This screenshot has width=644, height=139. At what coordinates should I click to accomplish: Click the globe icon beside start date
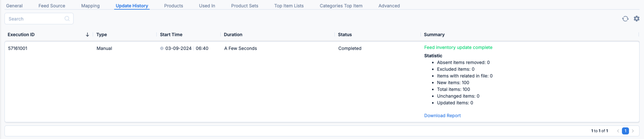(162, 48)
